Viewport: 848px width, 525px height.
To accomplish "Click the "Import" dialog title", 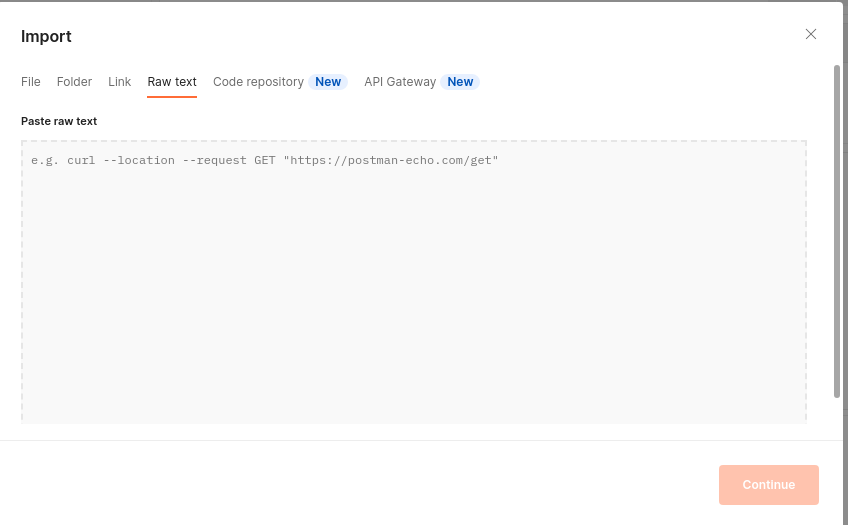I will tap(46, 37).
